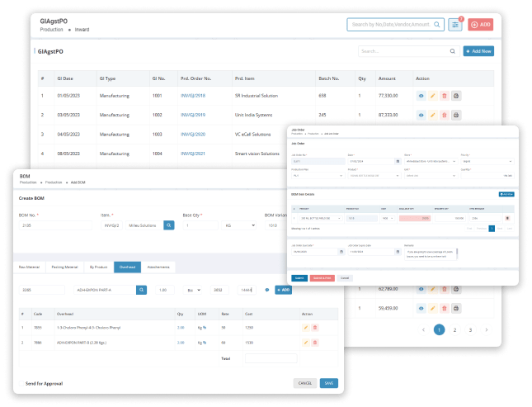Edit the row with GI No. 1002
532x407 pixels.
tap(432, 116)
